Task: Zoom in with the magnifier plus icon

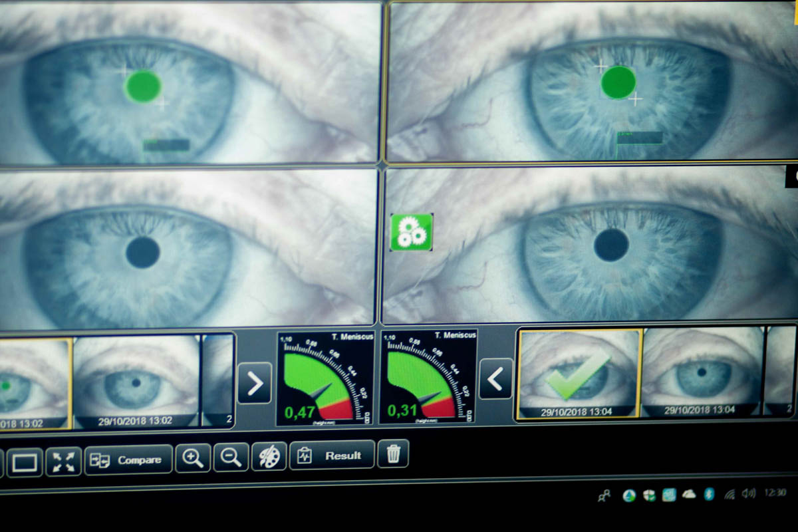Action: click(x=193, y=458)
